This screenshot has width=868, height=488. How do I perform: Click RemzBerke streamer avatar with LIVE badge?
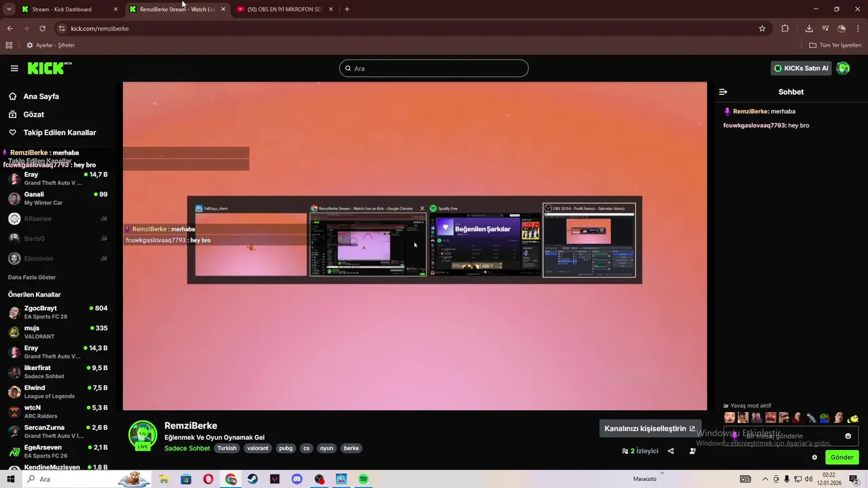[x=142, y=436]
